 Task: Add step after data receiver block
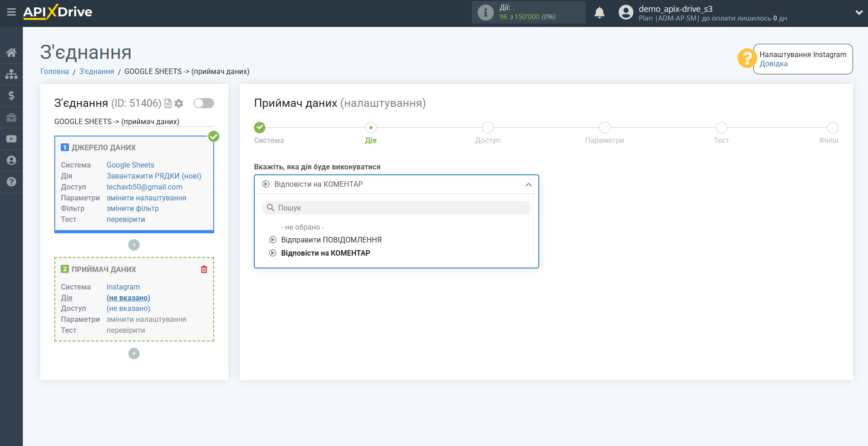coord(134,354)
